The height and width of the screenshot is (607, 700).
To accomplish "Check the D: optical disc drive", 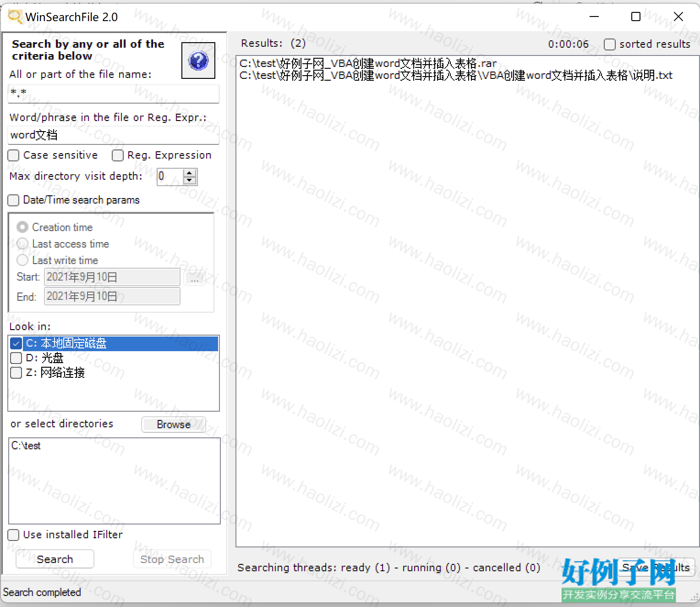I will click(16, 358).
